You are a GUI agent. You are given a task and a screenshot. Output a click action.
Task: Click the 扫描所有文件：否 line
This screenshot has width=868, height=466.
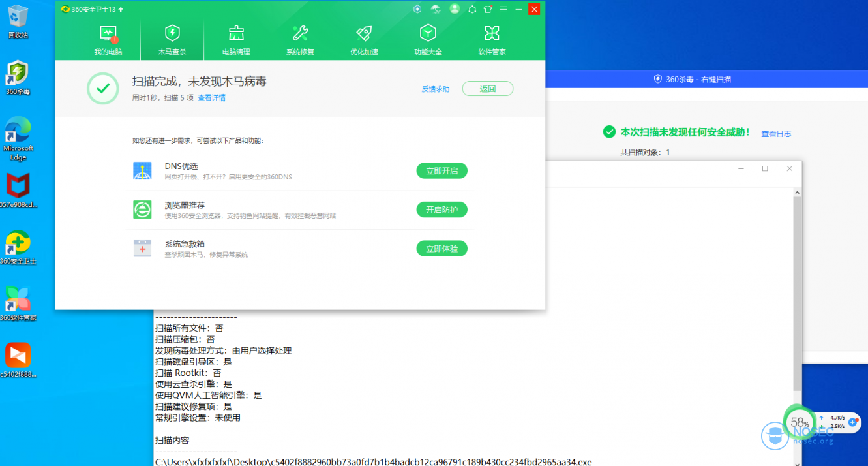pyautogui.click(x=188, y=328)
